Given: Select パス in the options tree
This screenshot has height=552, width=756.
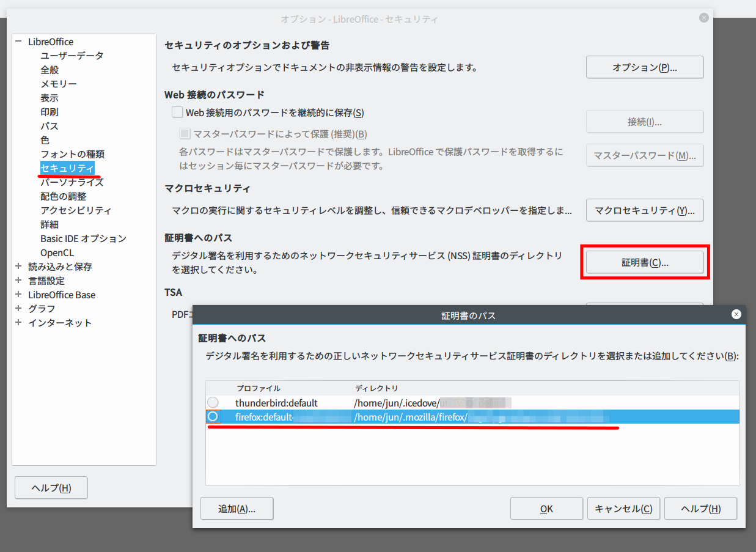Looking at the screenshot, I should pos(50,126).
